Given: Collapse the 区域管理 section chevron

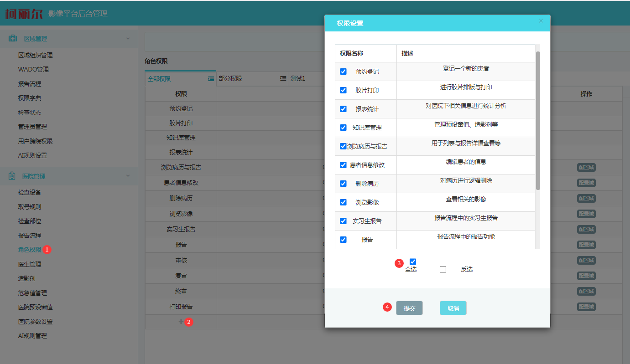Looking at the screenshot, I should (128, 39).
